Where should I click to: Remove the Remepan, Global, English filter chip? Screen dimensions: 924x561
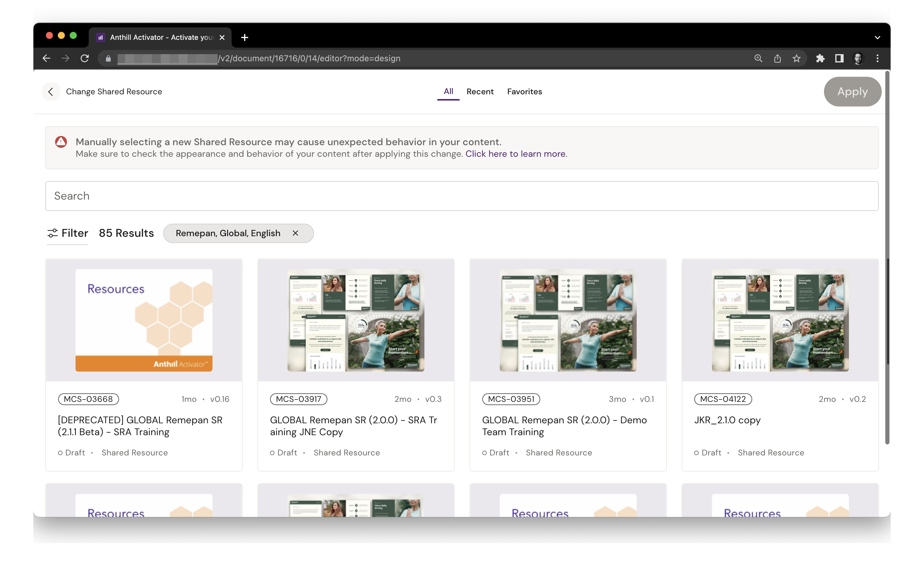click(x=296, y=233)
